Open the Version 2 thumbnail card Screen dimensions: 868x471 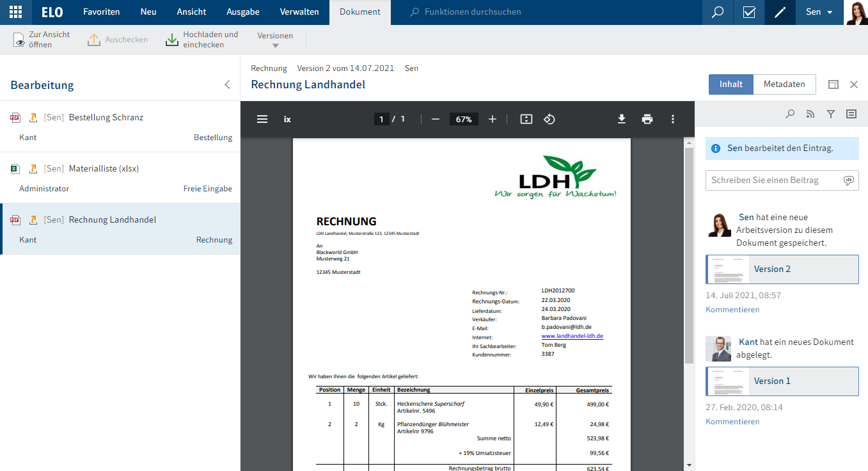point(782,269)
